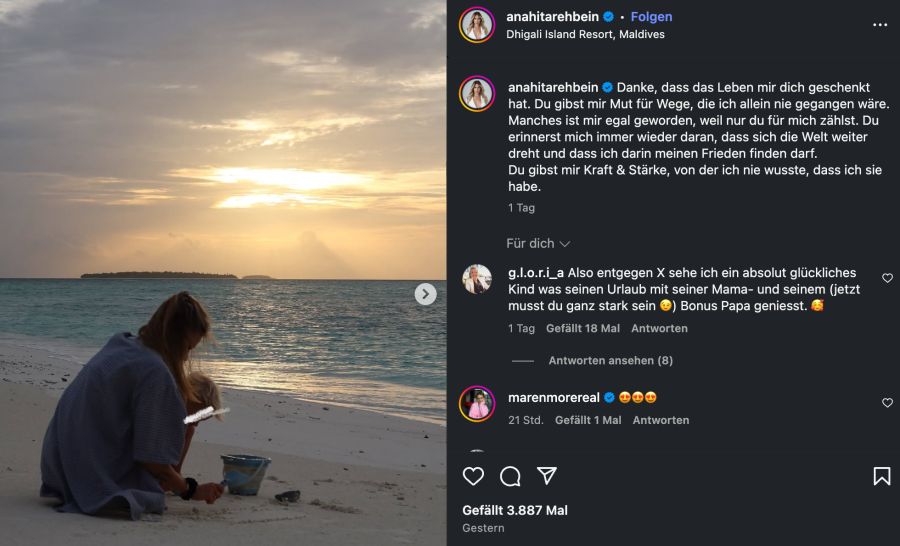Screen dimensions: 900x546
Task: Open comment bubble icon below post
Action: tap(510, 476)
